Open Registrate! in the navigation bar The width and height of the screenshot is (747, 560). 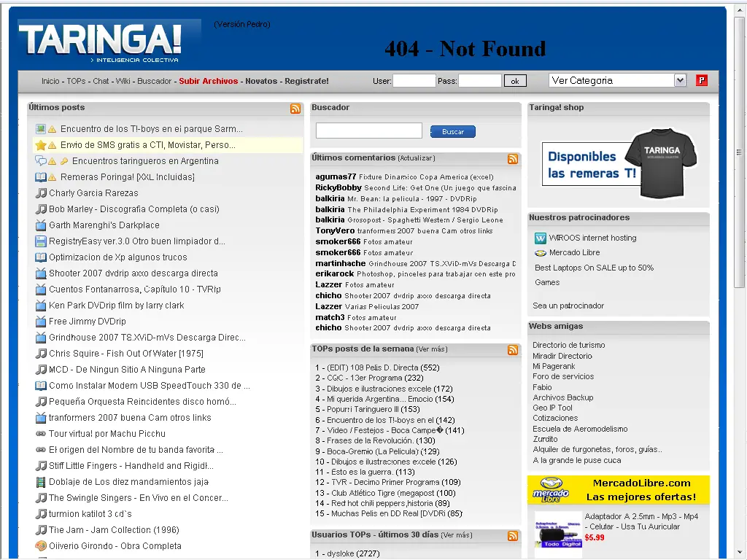307,81
